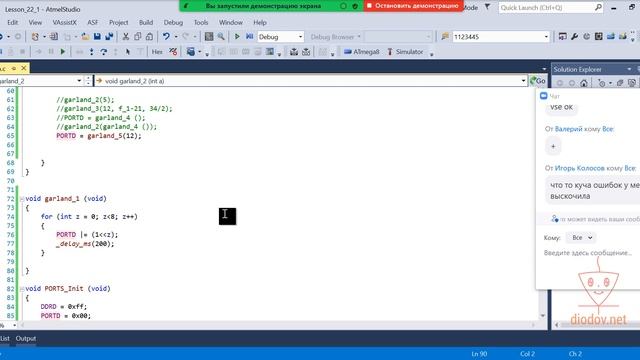The height and width of the screenshot is (360, 640).
Task: Click the Undo arrow icon
Action: [x=166, y=37]
